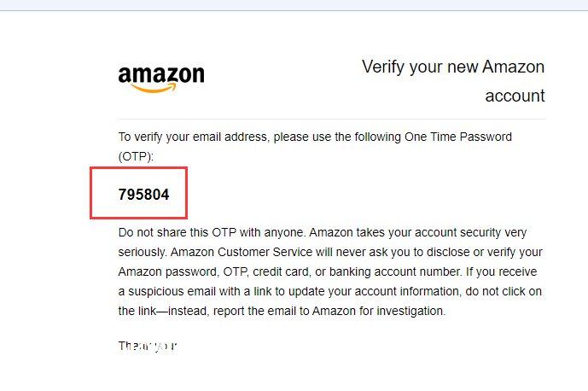This screenshot has width=588, height=391.
Task: Click the partially visible "Thank you" text
Action: (147, 347)
